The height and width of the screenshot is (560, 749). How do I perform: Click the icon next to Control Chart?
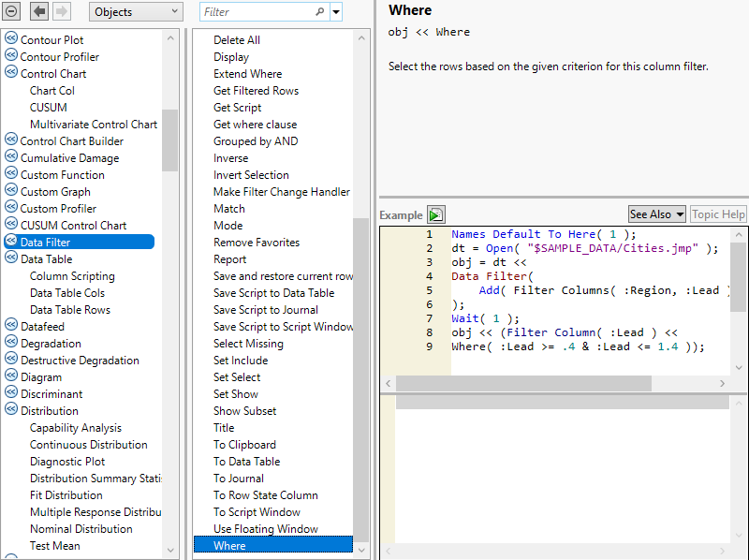point(11,72)
